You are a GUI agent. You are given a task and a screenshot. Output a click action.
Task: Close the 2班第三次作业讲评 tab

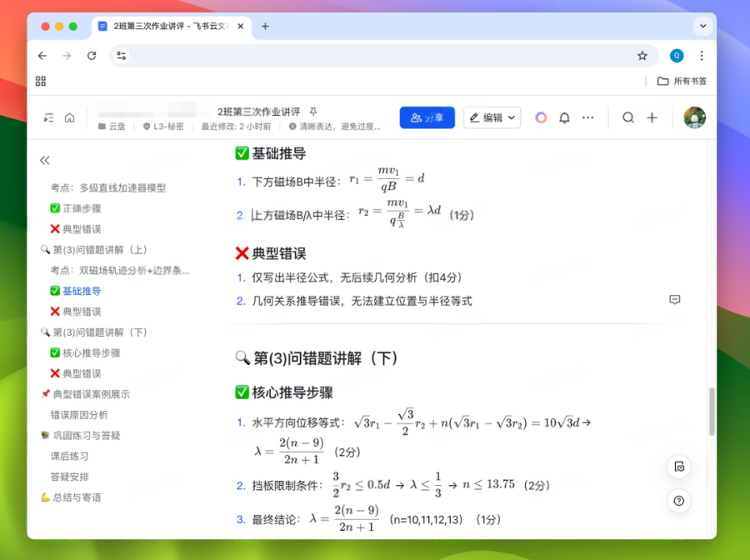(x=241, y=27)
